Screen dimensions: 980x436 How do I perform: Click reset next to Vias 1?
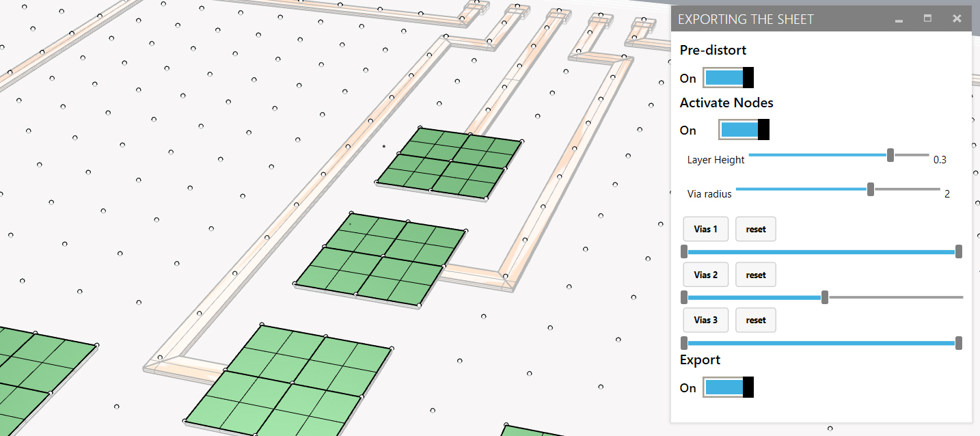756,229
